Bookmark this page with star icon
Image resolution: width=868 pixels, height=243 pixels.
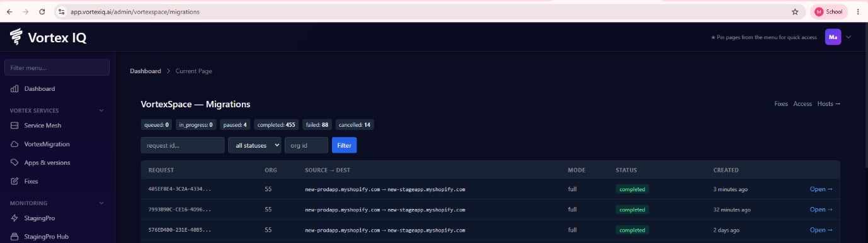click(795, 11)
